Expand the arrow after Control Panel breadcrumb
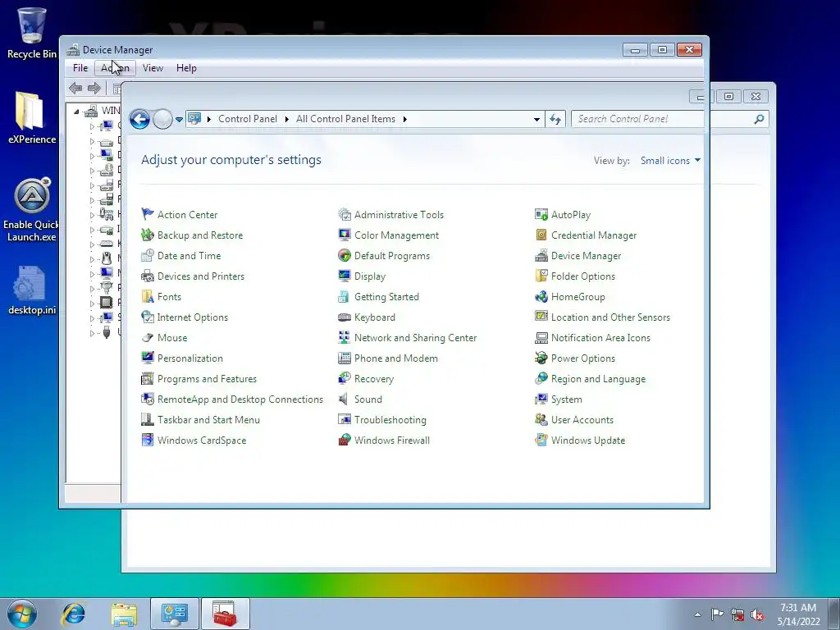Screen dimensions: 840x630 click(286, 119)
